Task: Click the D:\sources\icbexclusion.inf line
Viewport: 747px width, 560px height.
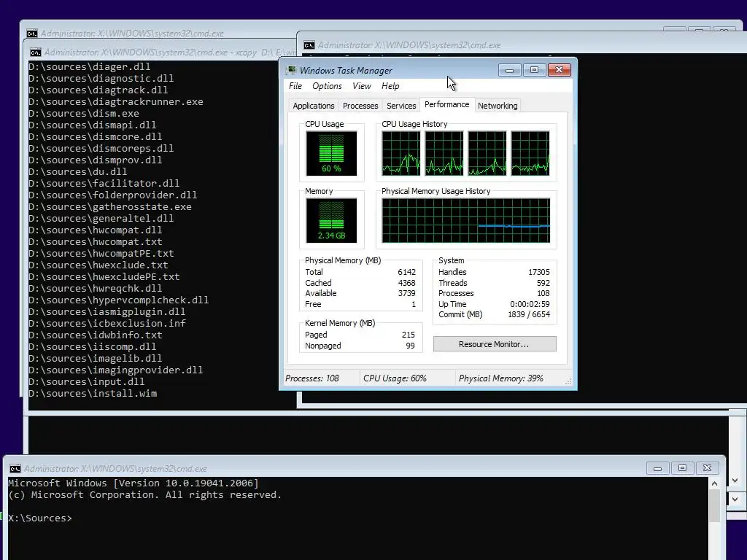Action: (107, 323)
